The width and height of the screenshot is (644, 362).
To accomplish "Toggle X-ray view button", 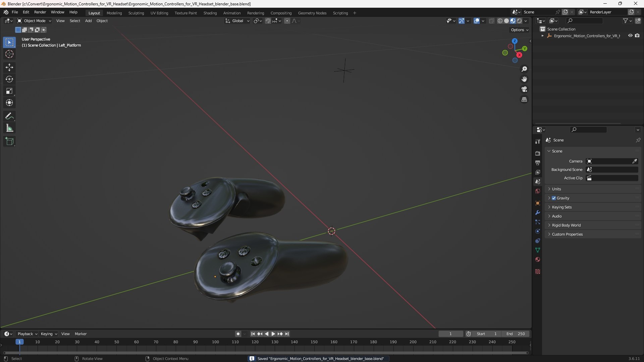I will pos(491,21).
